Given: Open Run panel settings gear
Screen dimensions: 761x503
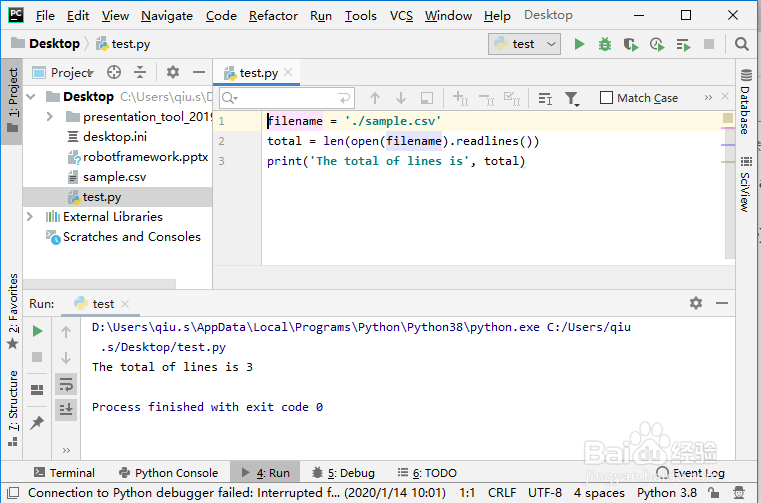Looking at the screenshot, I should coord(696,303).
